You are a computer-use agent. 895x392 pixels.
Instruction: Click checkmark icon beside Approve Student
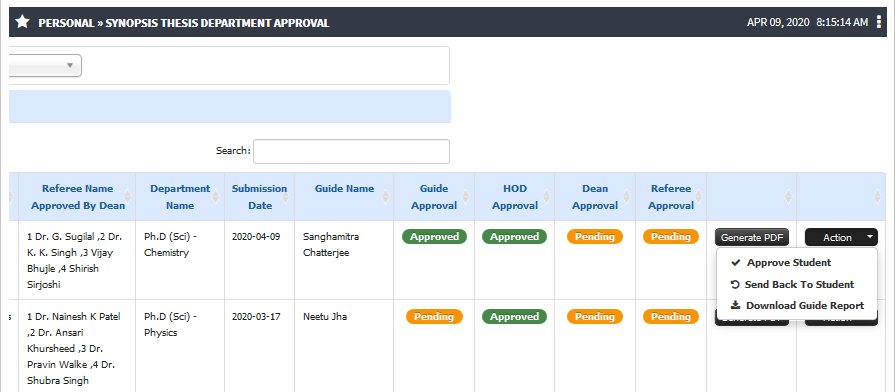tap(736, 263)
